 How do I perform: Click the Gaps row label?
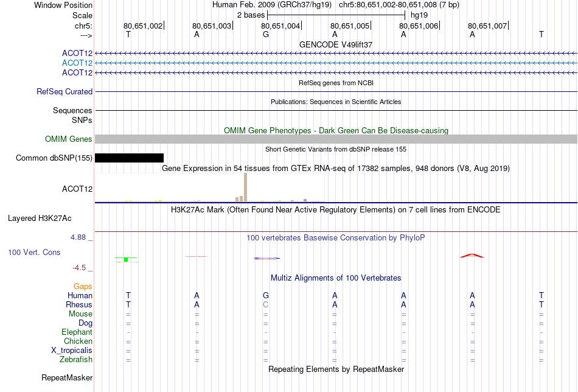coord(83,286)
